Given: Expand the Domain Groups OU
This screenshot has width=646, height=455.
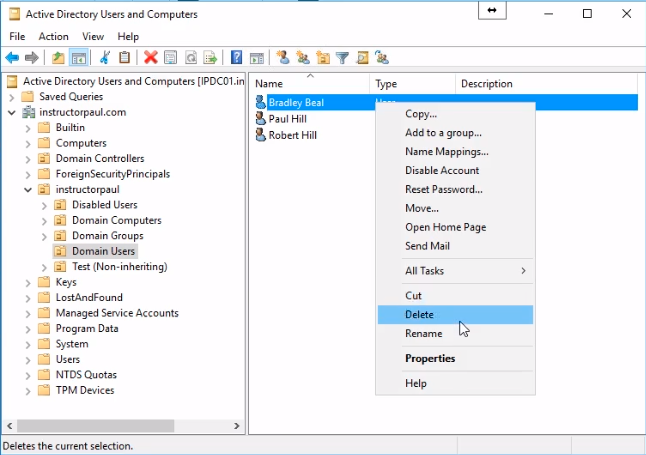Looking at the screenshot, I should click(44, 236).
